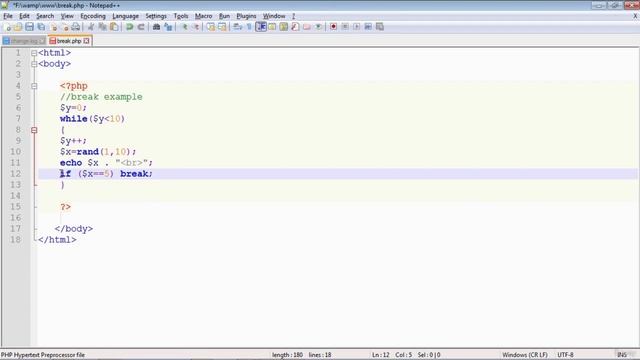Click the 'echo' keyword on line 11
The image size is (640, 360).
(71, 163)
